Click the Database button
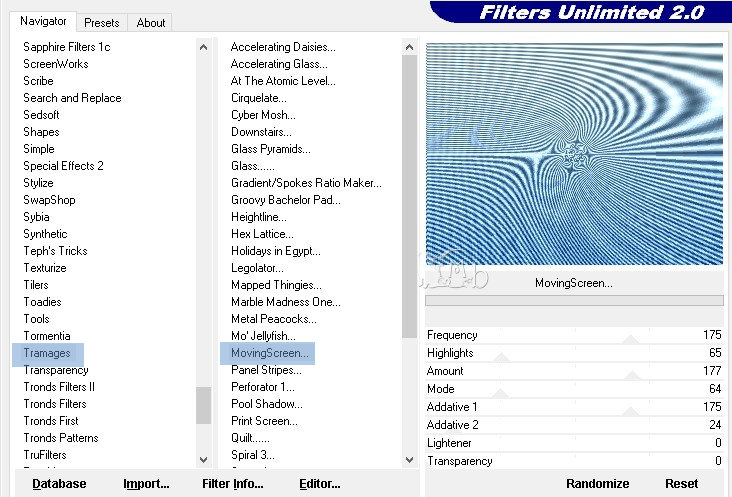 point(59,483)
